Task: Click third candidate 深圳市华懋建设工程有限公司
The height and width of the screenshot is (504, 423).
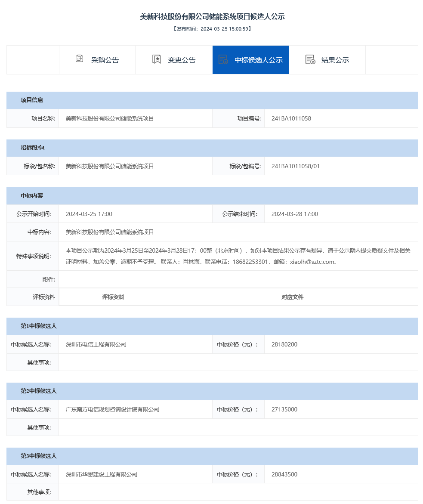Action: pos(102,474)
